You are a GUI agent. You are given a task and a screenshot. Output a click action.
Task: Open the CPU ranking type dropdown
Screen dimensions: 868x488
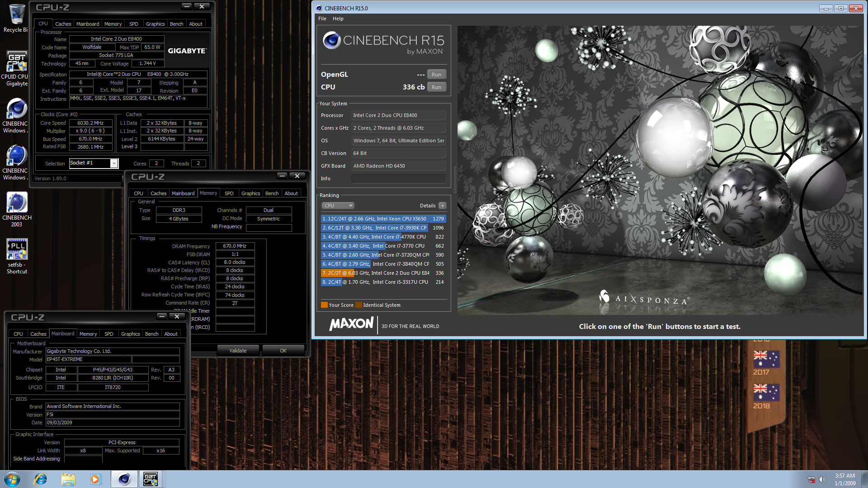pyautogui.click(x=338, y=206)
